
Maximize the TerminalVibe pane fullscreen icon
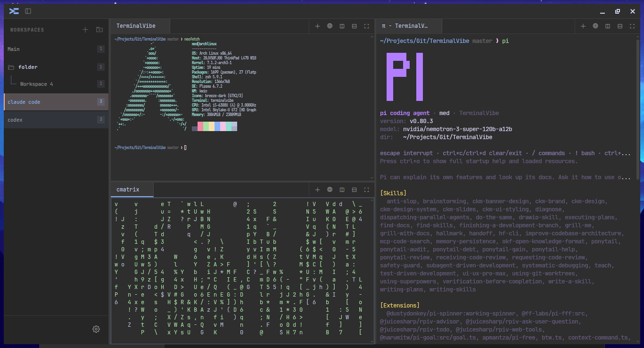click(366, 26)
